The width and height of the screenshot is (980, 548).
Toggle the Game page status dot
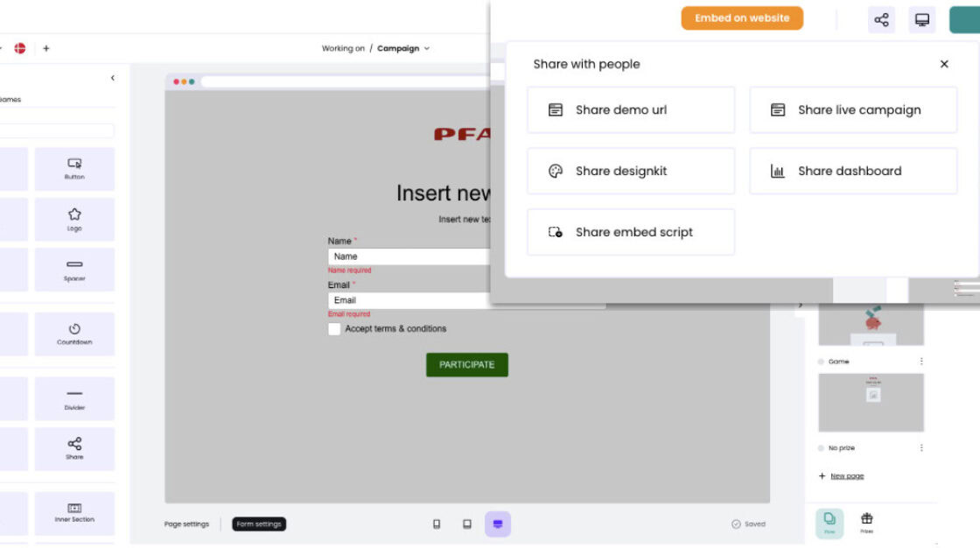[821, 362]
